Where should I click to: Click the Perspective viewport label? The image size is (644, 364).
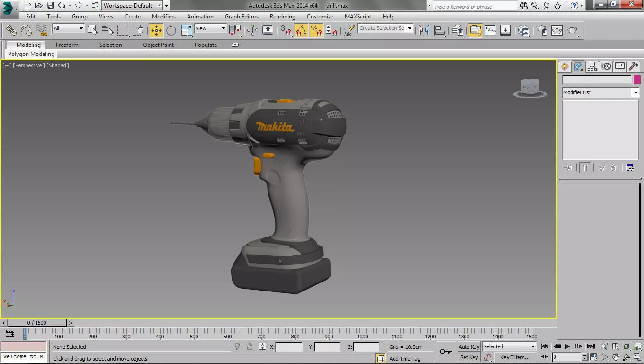(x=29, y=65)
